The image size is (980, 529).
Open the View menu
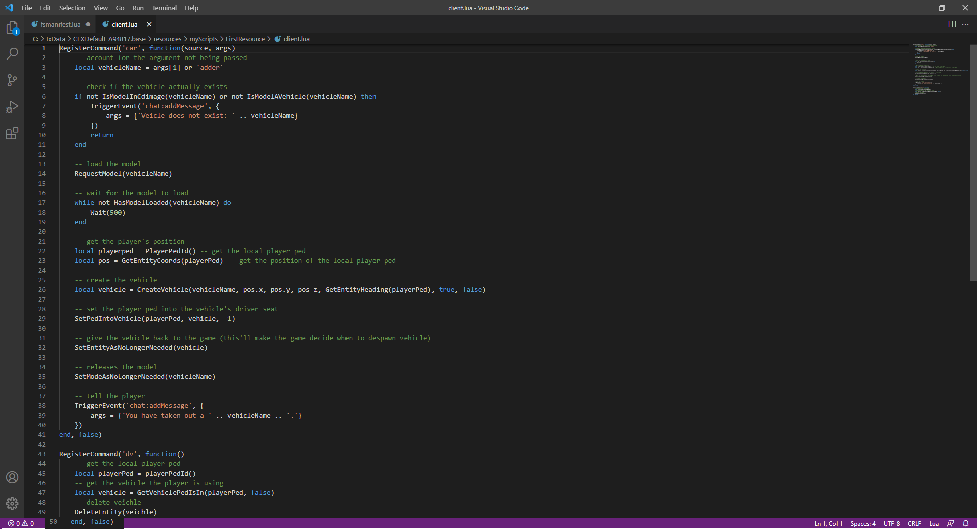101,8
